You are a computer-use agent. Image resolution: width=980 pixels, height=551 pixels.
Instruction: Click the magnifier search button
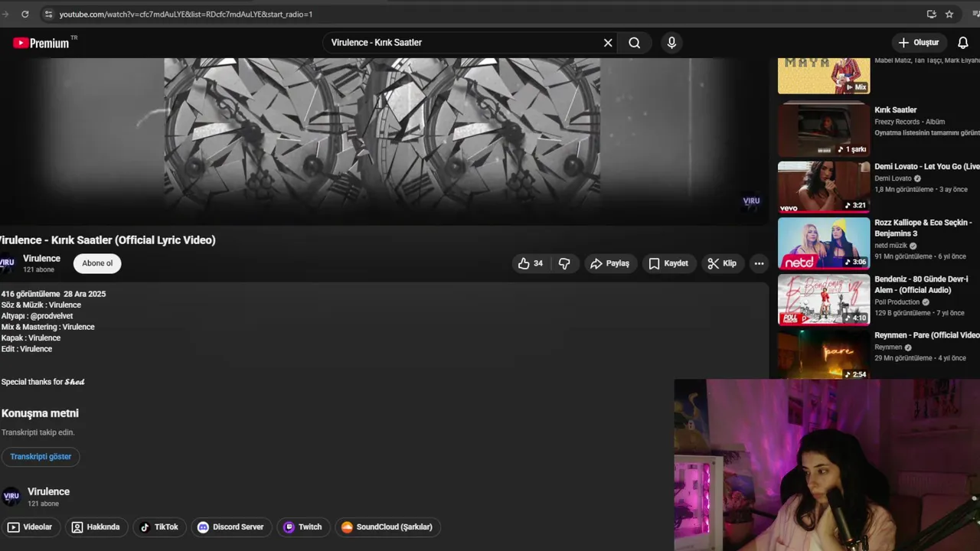click(x=635, y=43)
